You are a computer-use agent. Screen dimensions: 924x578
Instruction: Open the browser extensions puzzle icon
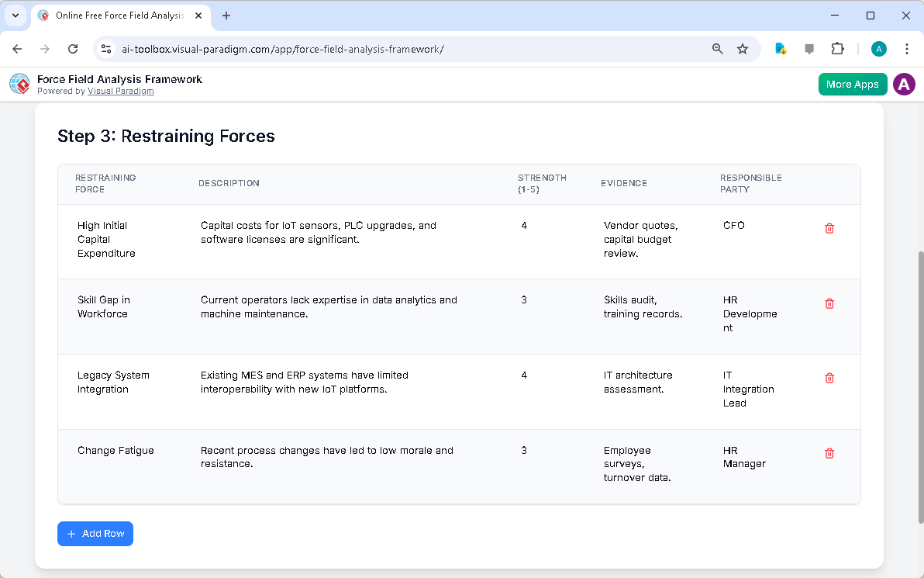pos(838,48)
